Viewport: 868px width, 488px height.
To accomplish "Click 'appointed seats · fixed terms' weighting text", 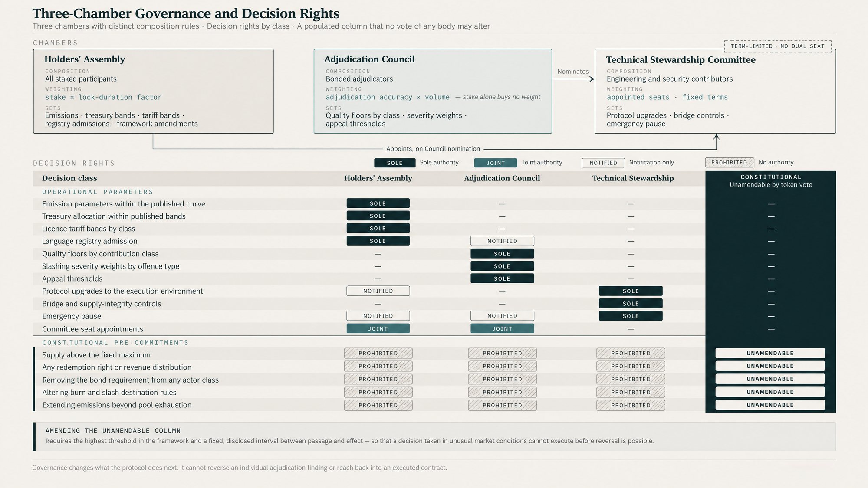I will click(667, 97).
